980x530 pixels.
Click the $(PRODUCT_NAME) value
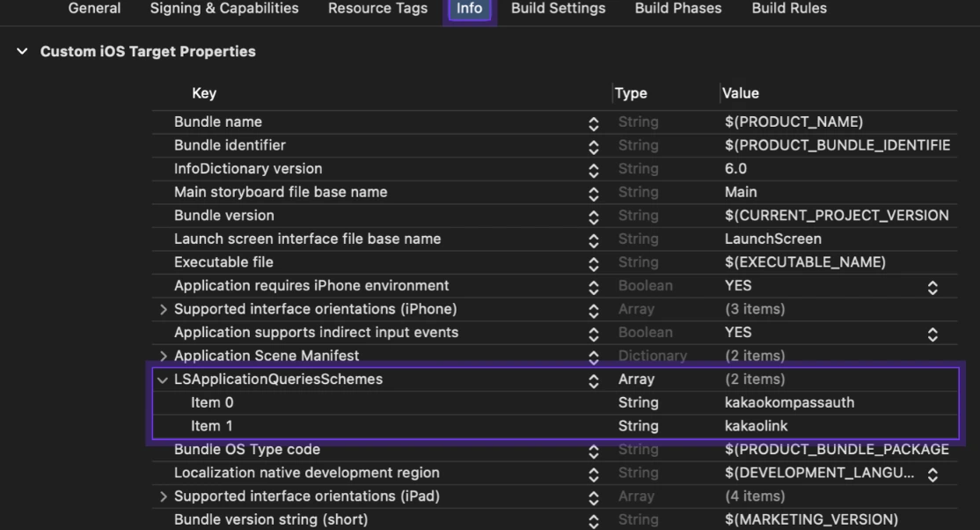point(794,122)
